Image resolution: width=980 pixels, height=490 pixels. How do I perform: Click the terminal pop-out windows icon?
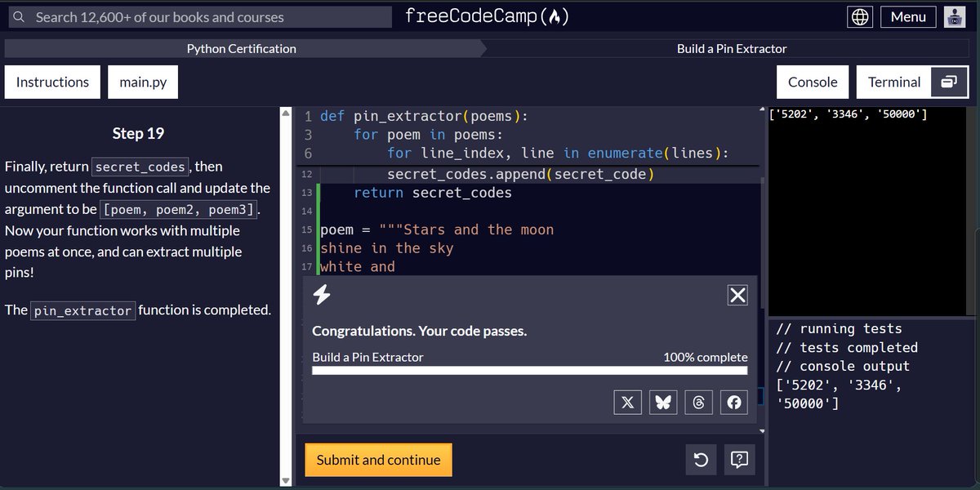948,82
